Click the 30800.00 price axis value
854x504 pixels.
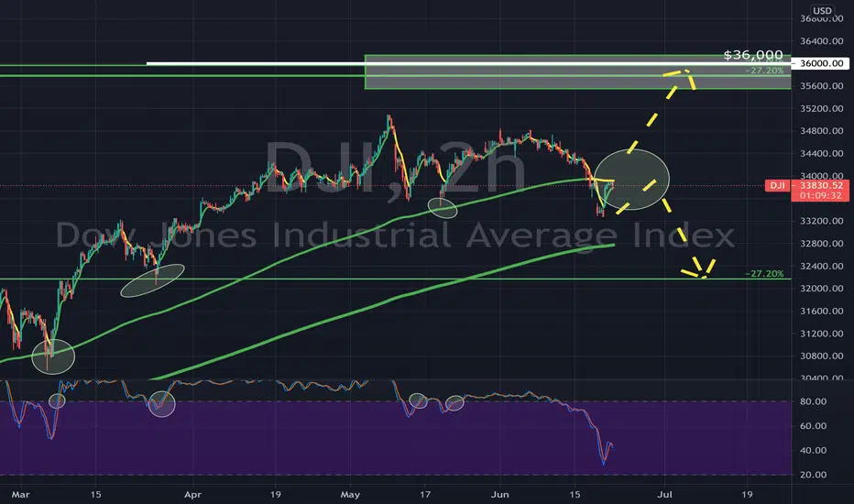pyautogui.click(x=821, y=356)
